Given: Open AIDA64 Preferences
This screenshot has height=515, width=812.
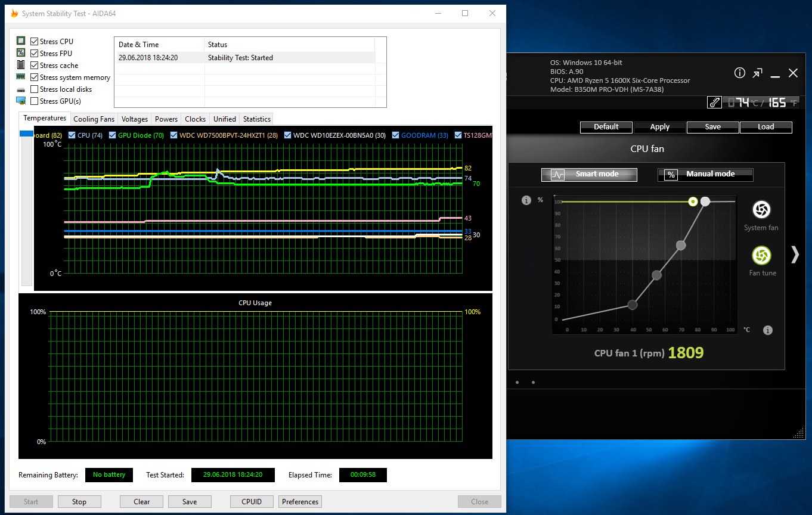Looking at the screenshot, I should (x=300, y=502).
